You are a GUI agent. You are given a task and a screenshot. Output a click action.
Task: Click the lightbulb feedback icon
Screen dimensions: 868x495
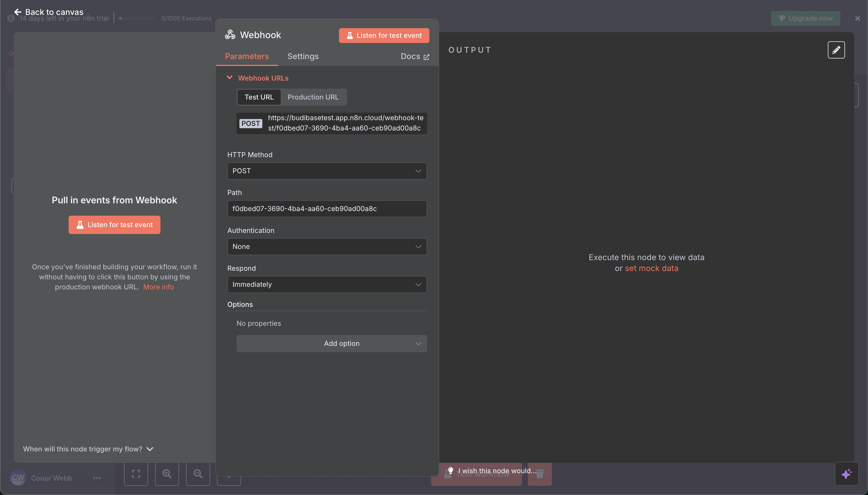[450, 471]
